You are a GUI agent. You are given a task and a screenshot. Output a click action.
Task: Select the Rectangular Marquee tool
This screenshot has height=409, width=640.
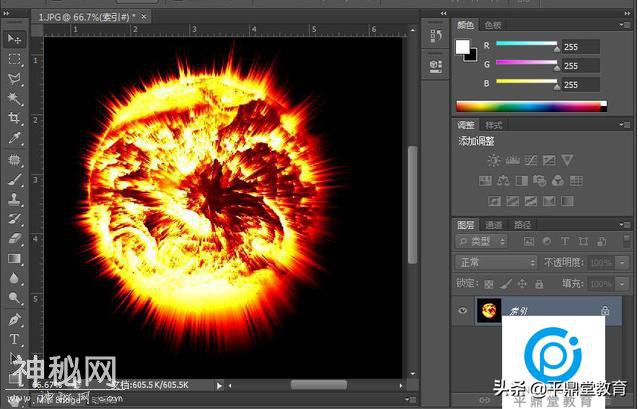pos(14,60)
